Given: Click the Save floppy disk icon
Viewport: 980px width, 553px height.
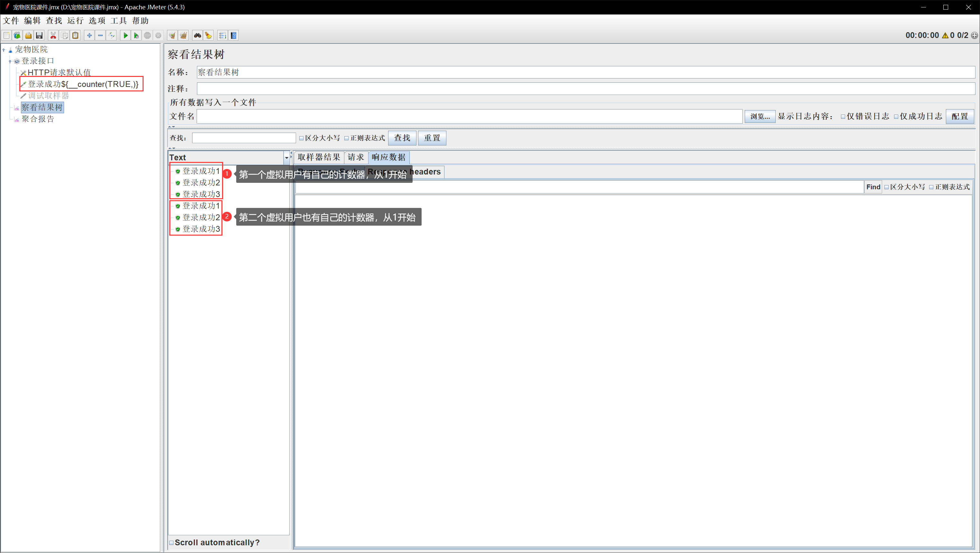Looking at the screenshot, I should coord(39,35).
